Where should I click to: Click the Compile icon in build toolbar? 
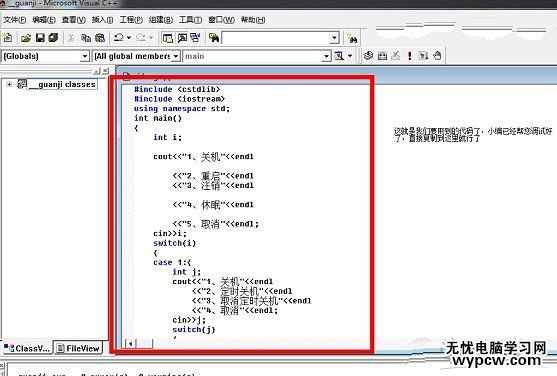pyautogui.click(x=368, y=55)
